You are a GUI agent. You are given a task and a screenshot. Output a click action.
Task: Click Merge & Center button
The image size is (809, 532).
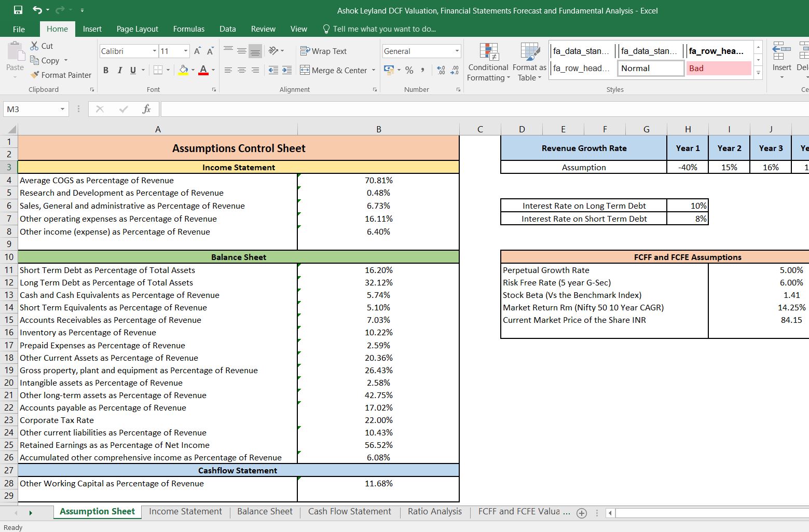[334, 70]
